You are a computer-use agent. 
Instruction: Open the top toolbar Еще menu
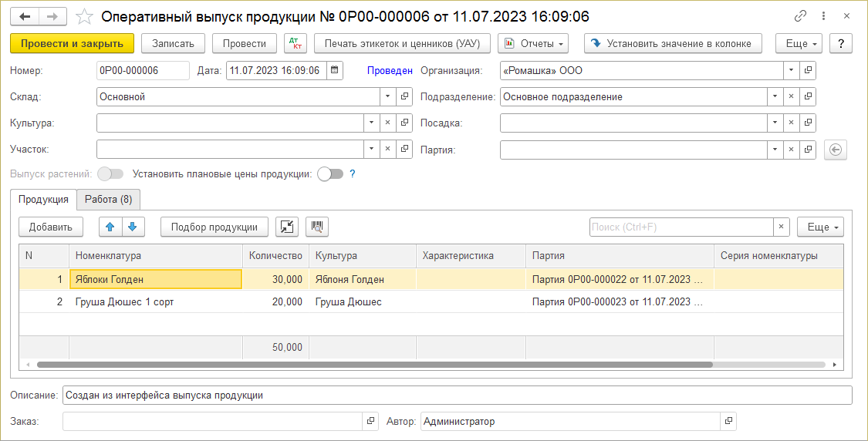coord(799,44)
